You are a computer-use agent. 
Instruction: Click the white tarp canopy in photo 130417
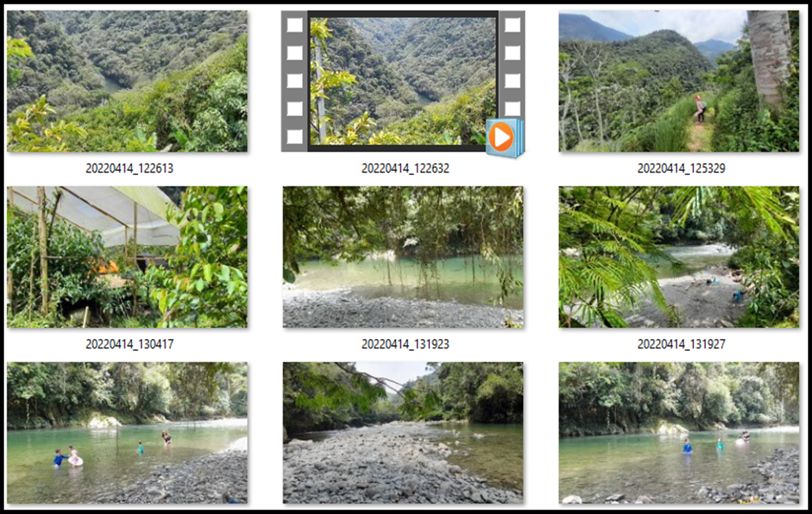pyautogui.click(x=102, y=211)
